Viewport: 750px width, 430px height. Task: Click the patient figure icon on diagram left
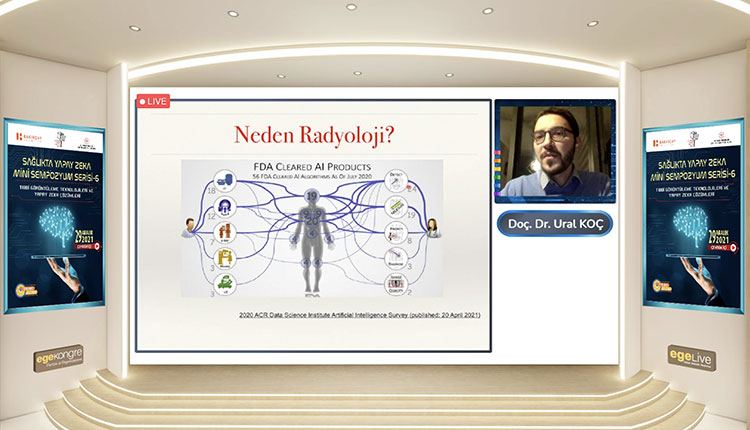coord(190,228)
